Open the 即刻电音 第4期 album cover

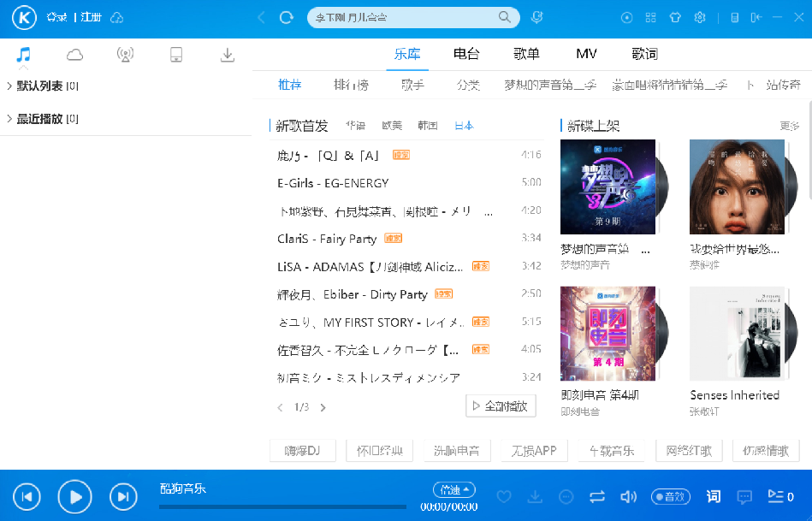coord(608,334)
